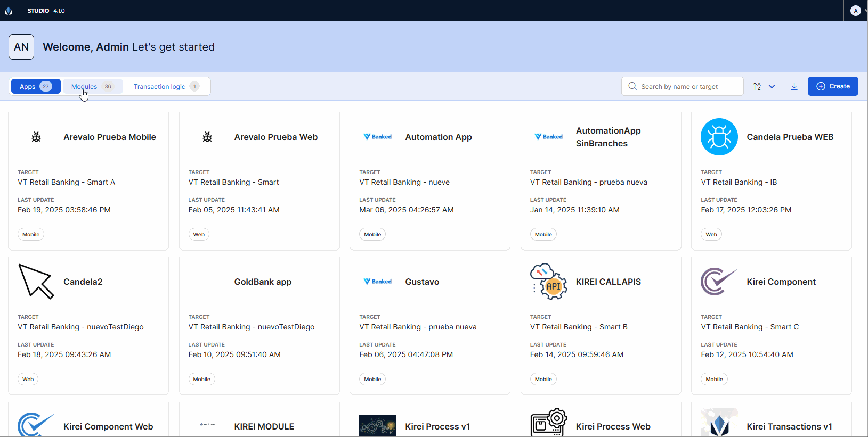The image size is (868, 437).
Task: Open Kirei Process Web gear icon
Action: coord(548,423)
